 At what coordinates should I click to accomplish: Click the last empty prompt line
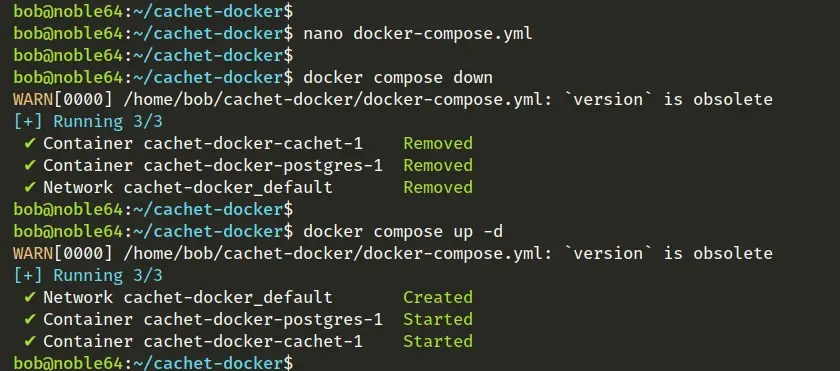(153, 362)
